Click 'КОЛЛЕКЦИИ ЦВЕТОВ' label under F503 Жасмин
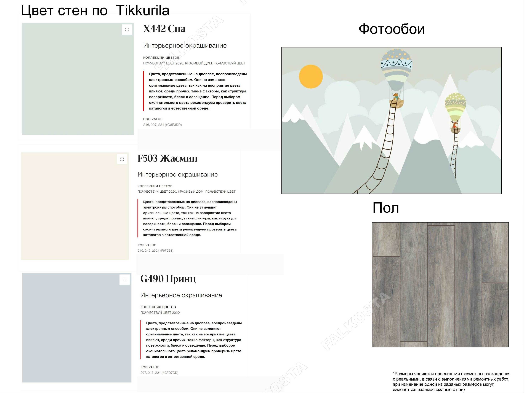This screenshot has width=532, height=393. pos(155,186)
